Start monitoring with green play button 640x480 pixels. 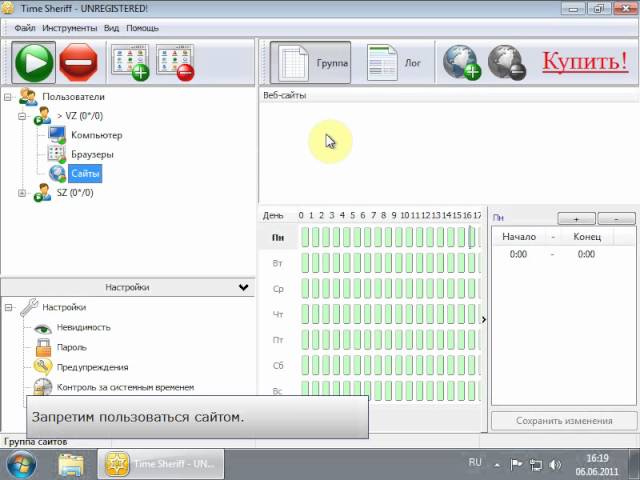click(x=33, y=63)
